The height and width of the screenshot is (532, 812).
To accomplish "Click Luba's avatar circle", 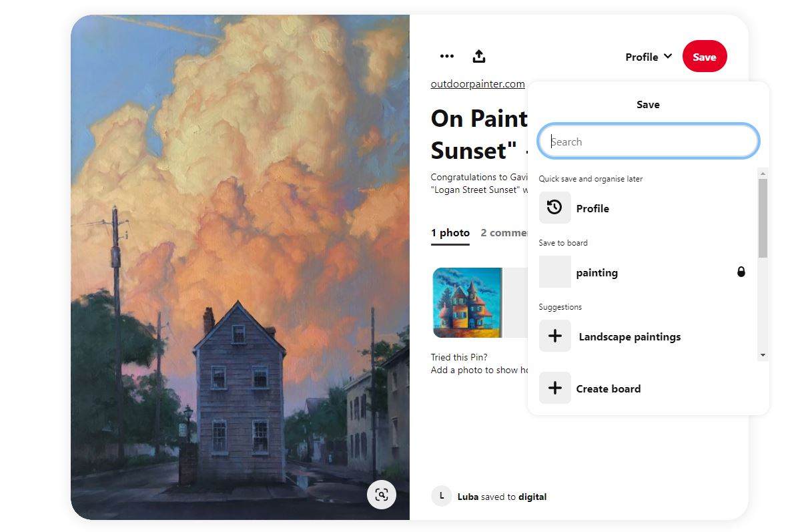I will click(442, 496).
